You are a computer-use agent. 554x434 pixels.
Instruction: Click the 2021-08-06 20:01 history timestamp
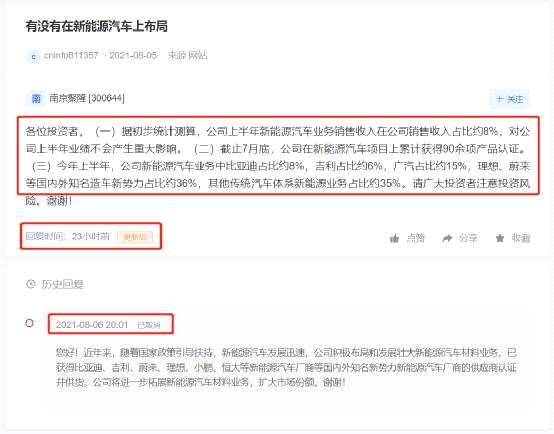tap(92, 325)
